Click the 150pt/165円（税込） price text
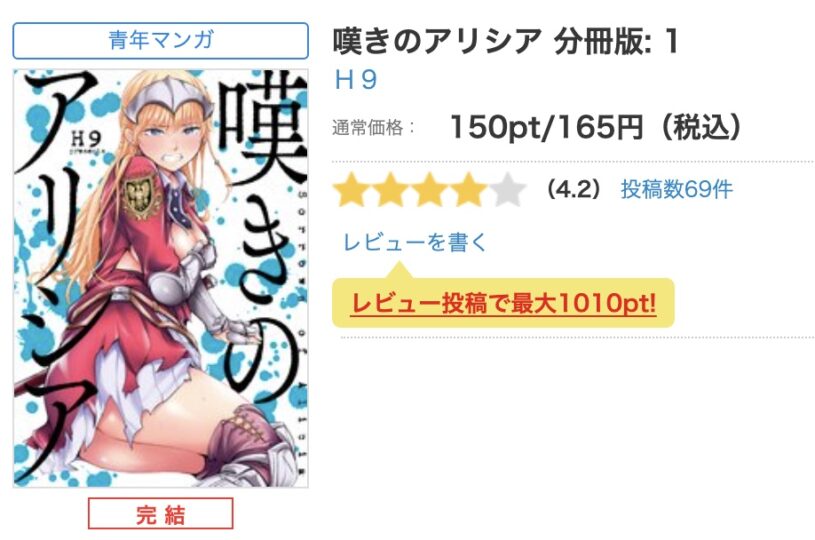 596,127
